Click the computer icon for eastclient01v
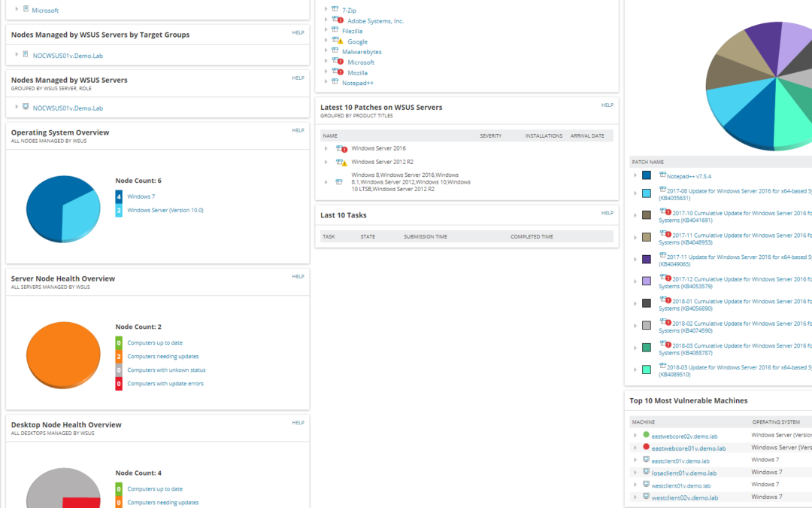812x508 pixels. click(647, 460)
